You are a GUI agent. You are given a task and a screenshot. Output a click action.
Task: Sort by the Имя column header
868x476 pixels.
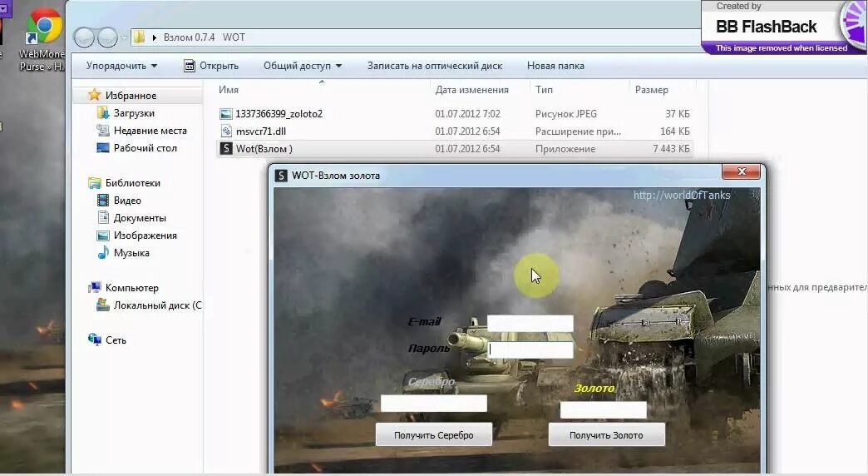(229, 90)
